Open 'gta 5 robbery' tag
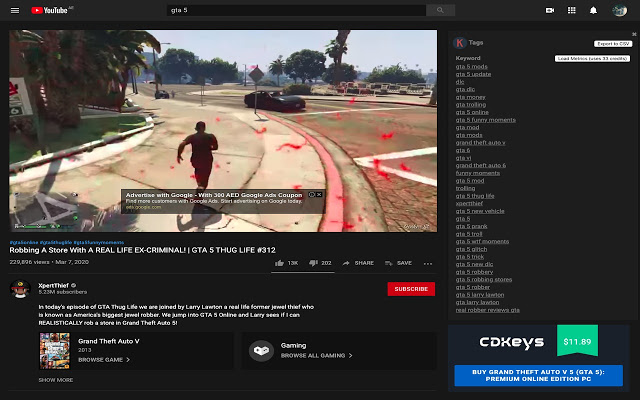 click(x=474, y=272)
